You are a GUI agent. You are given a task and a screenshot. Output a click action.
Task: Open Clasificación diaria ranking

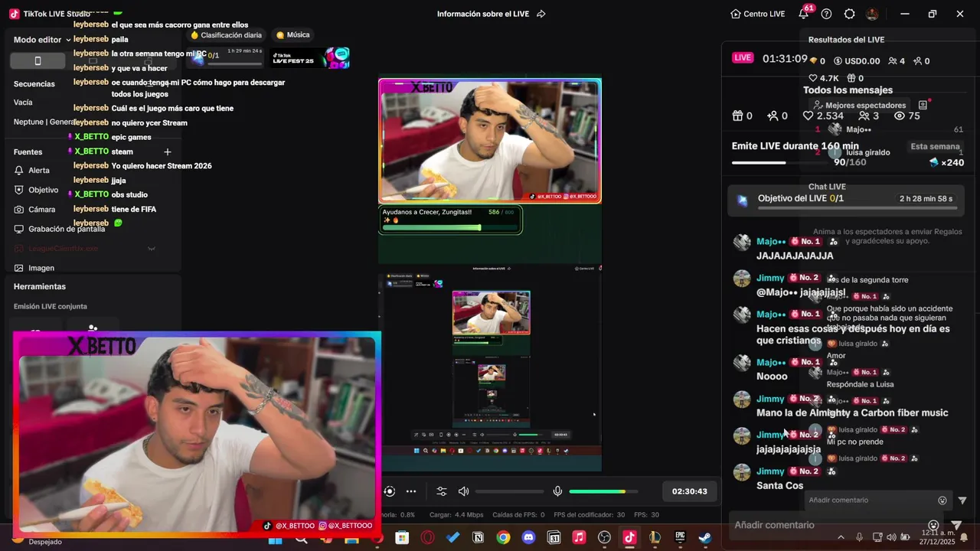[226, 35]
